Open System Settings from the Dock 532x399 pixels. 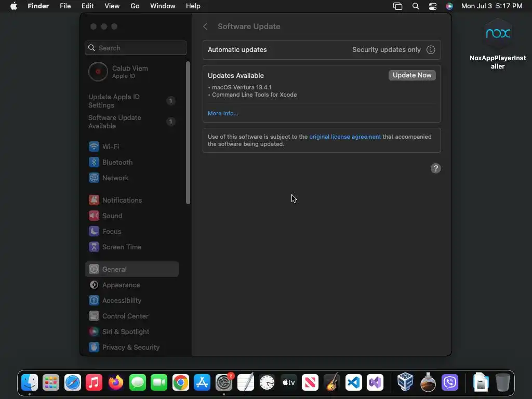[x=224, y=383]
